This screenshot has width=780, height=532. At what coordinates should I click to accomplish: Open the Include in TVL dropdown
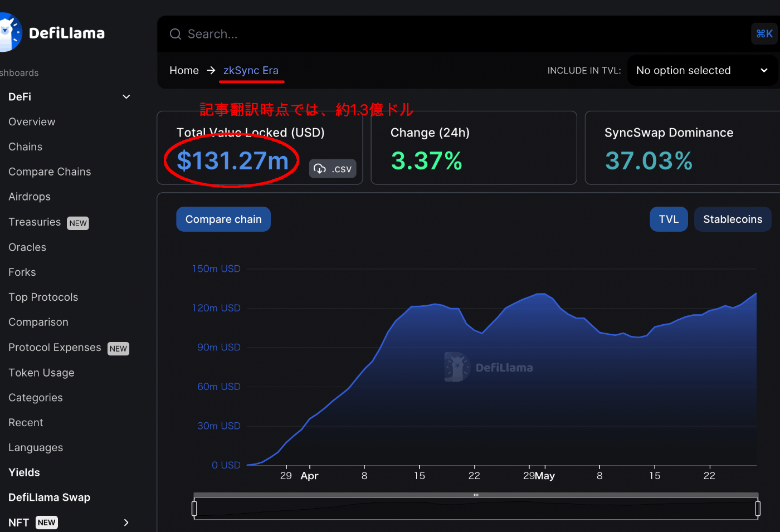(x=702, y=70)
